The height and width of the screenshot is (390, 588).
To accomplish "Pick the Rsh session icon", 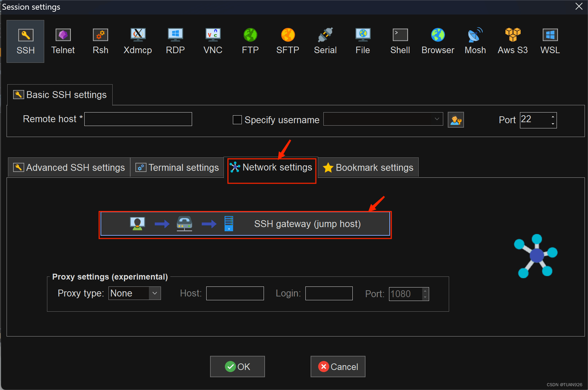I will point(101,41).
